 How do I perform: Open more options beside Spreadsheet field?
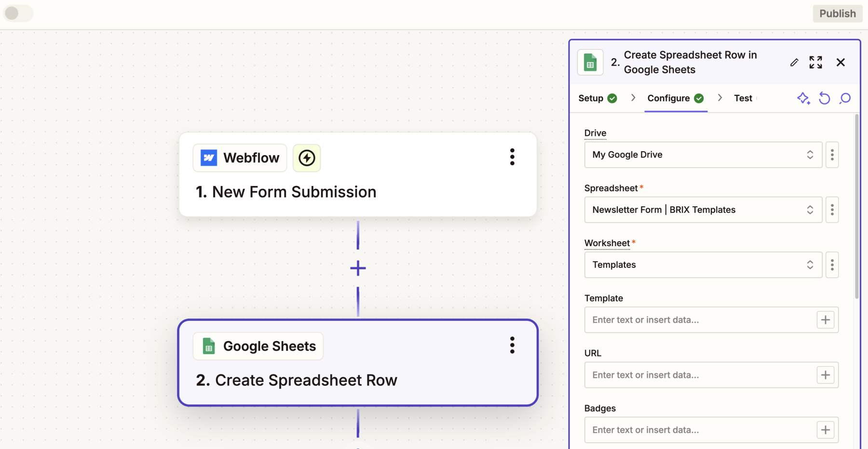(x=832, y=210)
